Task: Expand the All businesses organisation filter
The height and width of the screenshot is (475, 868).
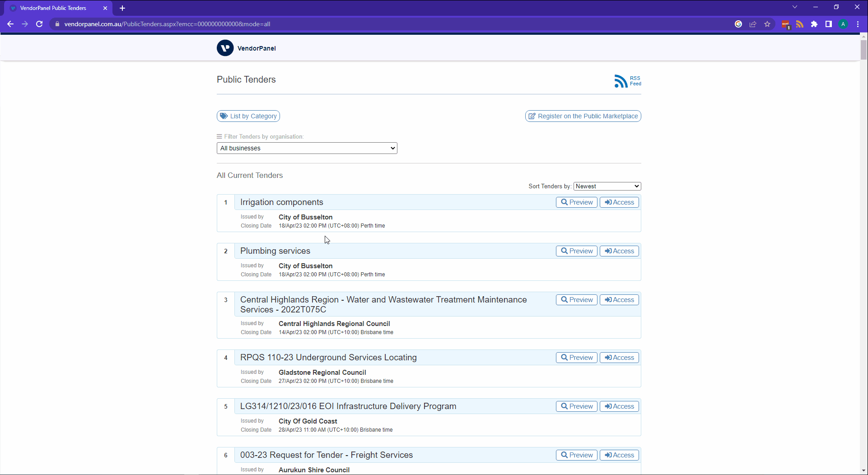Action: click(307, 148)
